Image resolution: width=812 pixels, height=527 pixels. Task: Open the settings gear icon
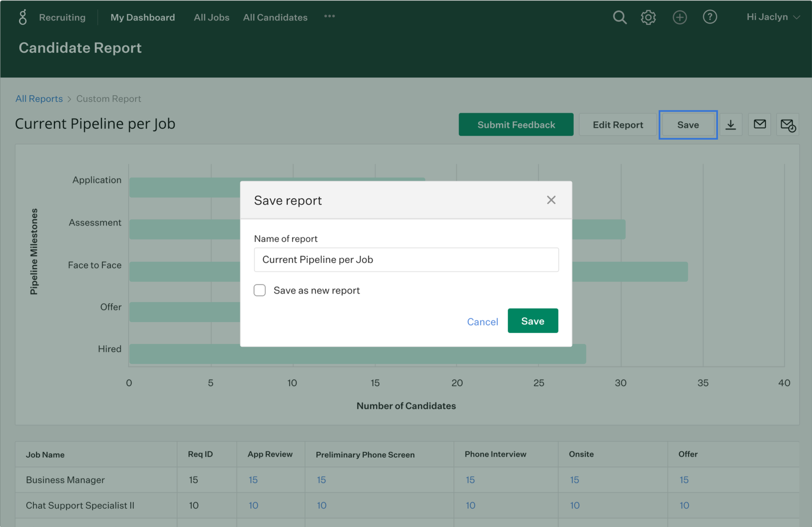(x=648, y=18)
